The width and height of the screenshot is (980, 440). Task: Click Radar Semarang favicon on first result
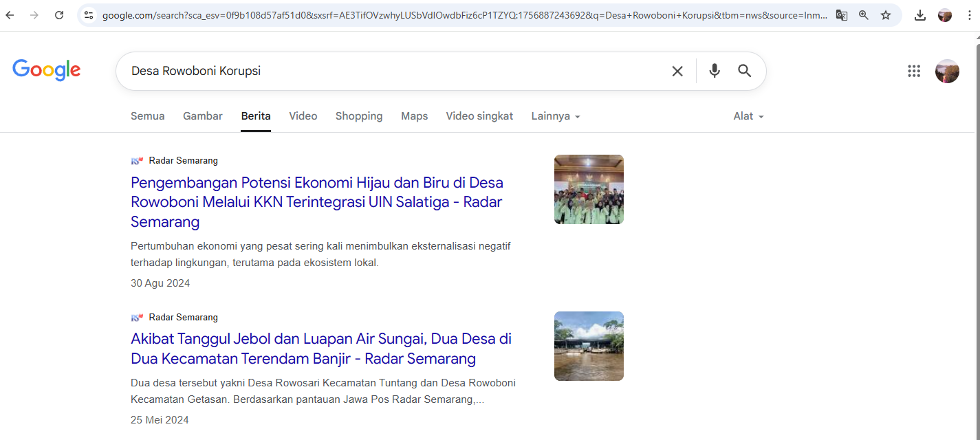click(137, 161)
